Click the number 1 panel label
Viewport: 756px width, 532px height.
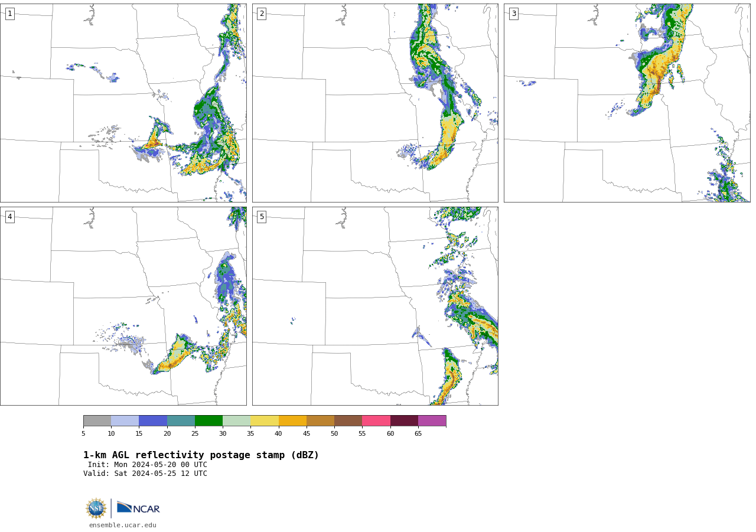coord(9,14)
